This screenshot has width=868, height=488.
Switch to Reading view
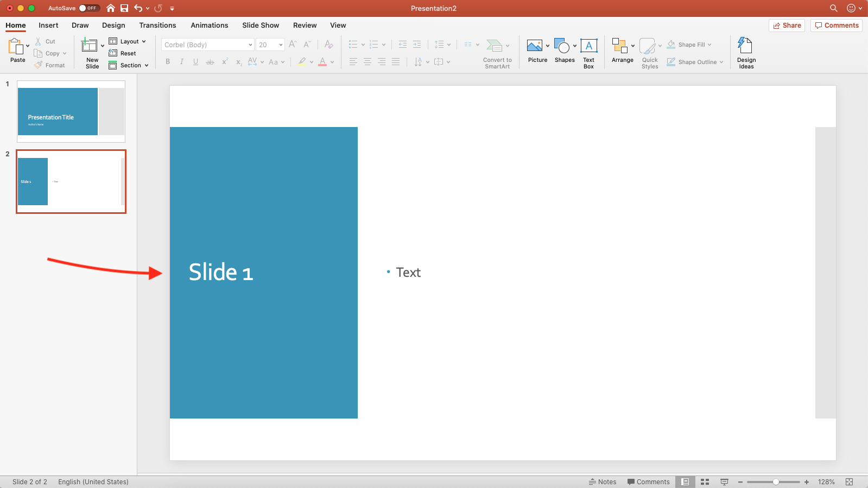click(724, 482)
